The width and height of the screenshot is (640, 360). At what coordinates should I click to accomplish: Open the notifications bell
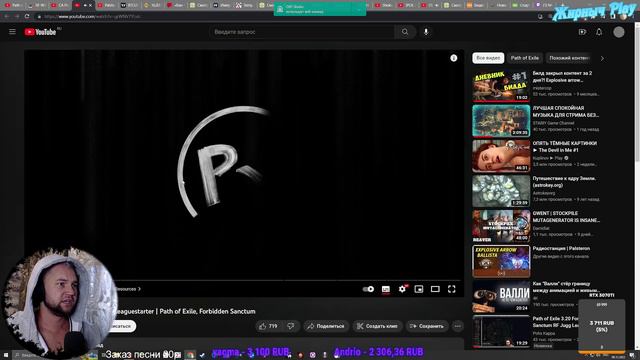point(599,32)
